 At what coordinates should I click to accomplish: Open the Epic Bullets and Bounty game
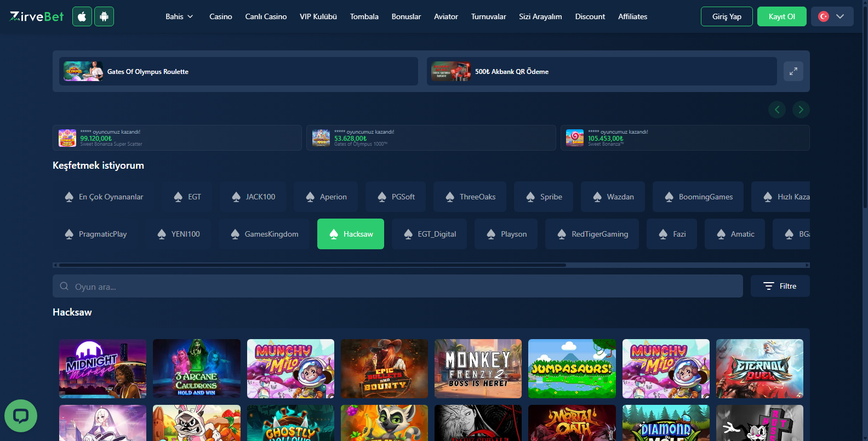tap(384, 369)
